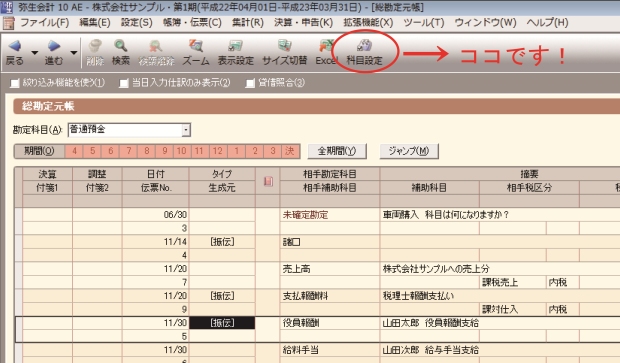620x363 pixels.
Task: Click the 売上高 account cell
Action: tap(330, 269)
